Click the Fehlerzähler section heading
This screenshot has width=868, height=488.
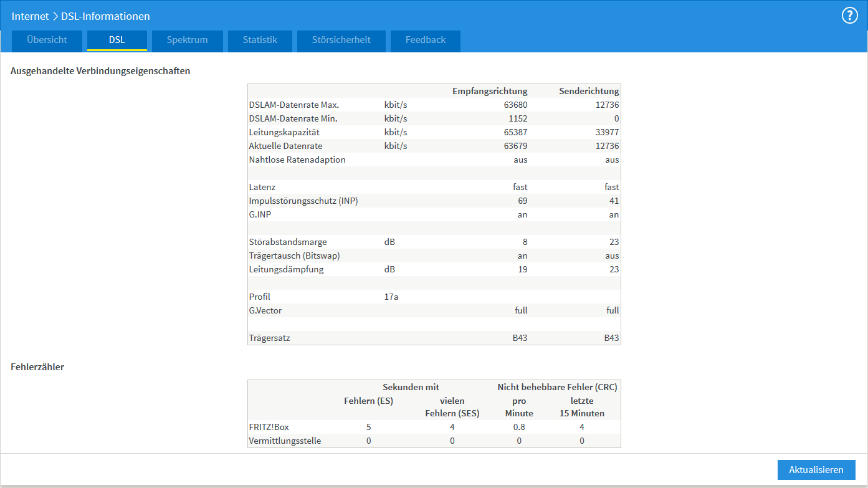37,366
